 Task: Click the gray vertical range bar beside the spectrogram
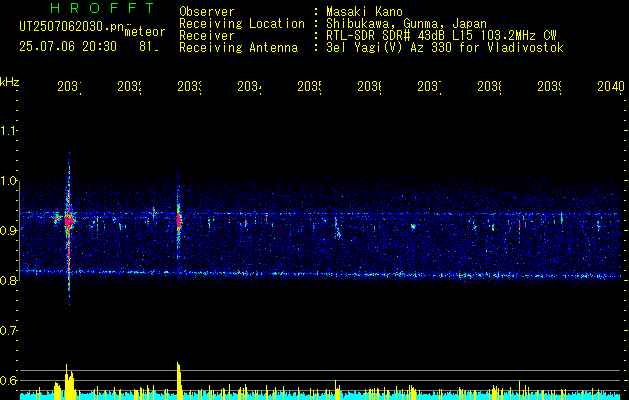tap(20, 230)
